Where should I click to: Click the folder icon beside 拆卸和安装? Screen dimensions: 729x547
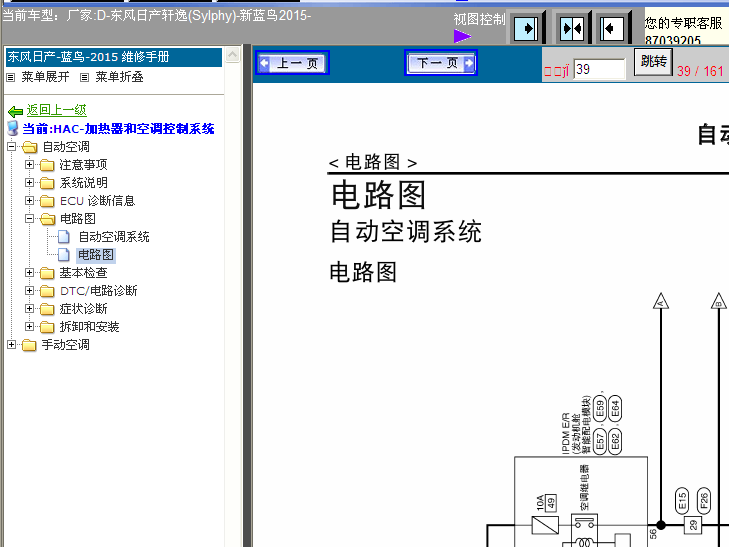point(47,327)
